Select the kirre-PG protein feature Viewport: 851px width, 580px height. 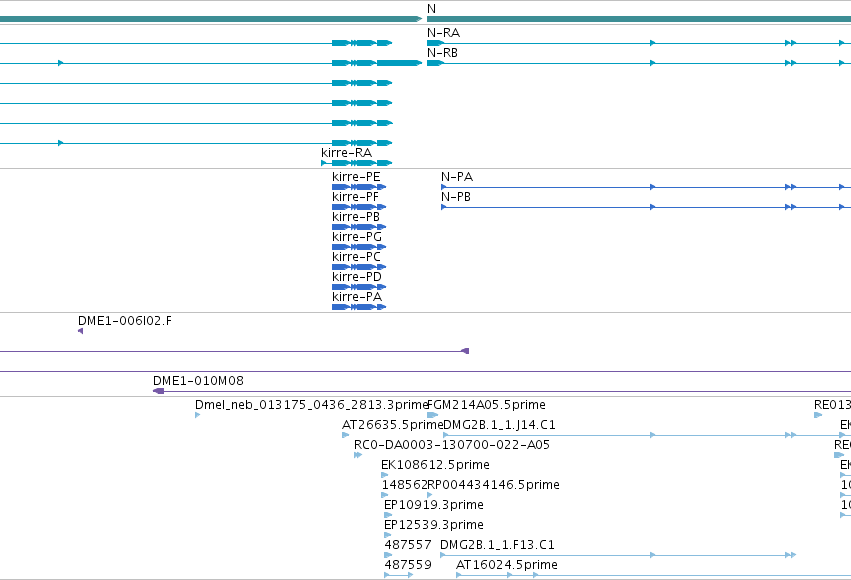click(359, 247)
